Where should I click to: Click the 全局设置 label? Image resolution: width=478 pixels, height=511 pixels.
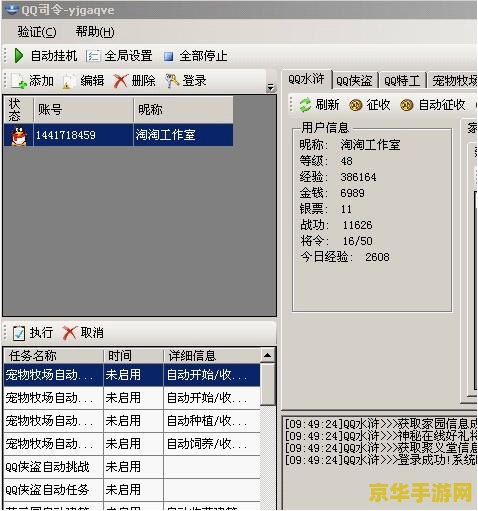coord(128,56)
